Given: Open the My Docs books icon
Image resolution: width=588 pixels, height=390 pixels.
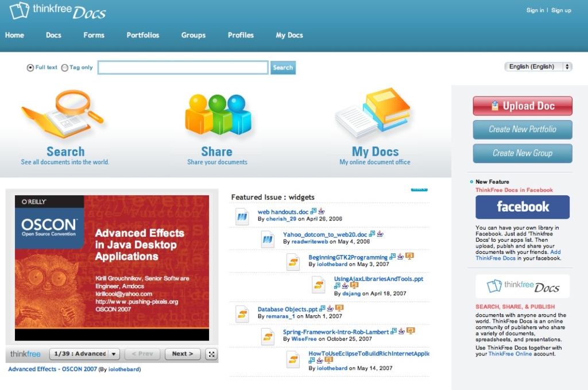Looking at the screenshot, I should (373, 113).
